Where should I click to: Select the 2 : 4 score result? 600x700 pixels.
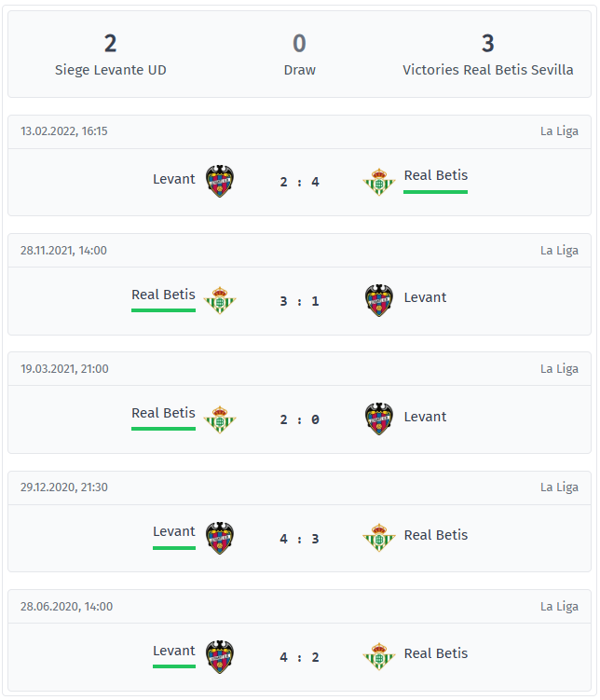coord(299,182)
